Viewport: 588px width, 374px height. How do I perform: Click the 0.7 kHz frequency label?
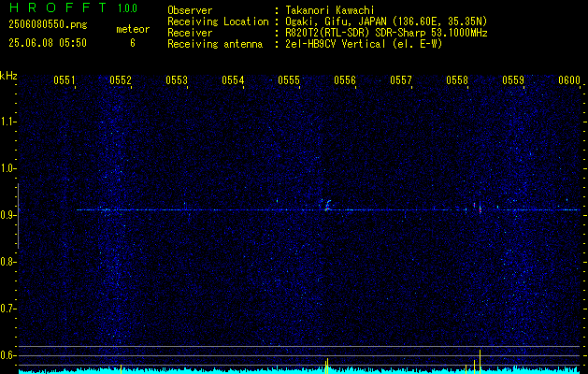tap(7, 309)
